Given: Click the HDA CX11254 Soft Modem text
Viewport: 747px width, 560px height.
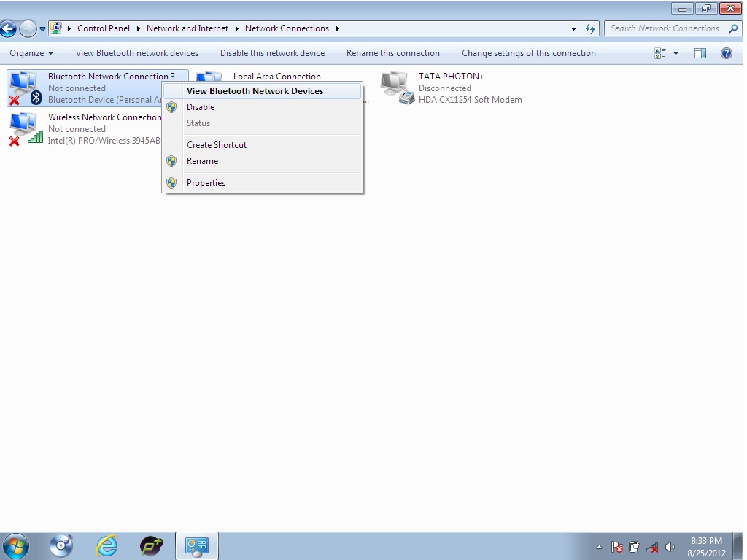Looking at the screenshot, I should (x=471, y=100).
